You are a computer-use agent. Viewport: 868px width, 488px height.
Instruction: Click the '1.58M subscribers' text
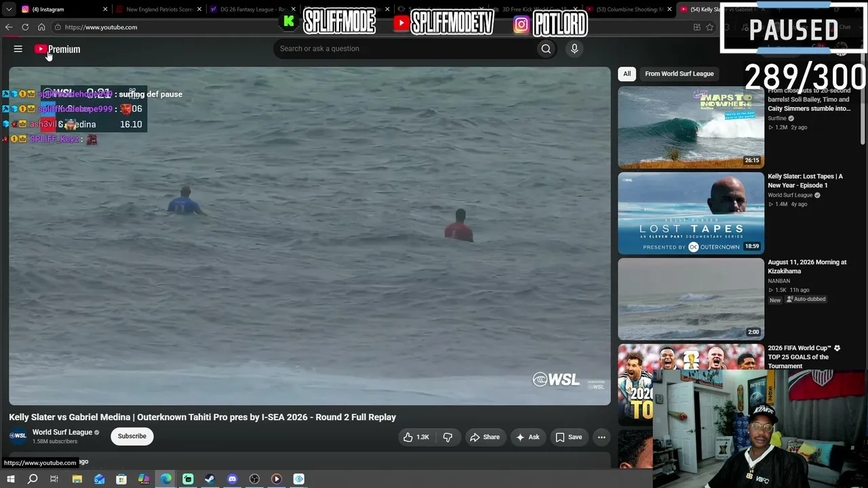(55, 442)
